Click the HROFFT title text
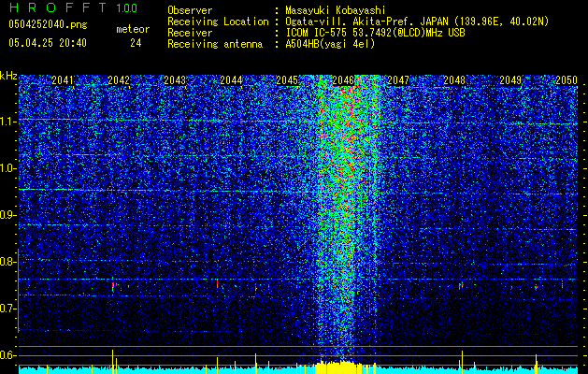 [58, 7]
